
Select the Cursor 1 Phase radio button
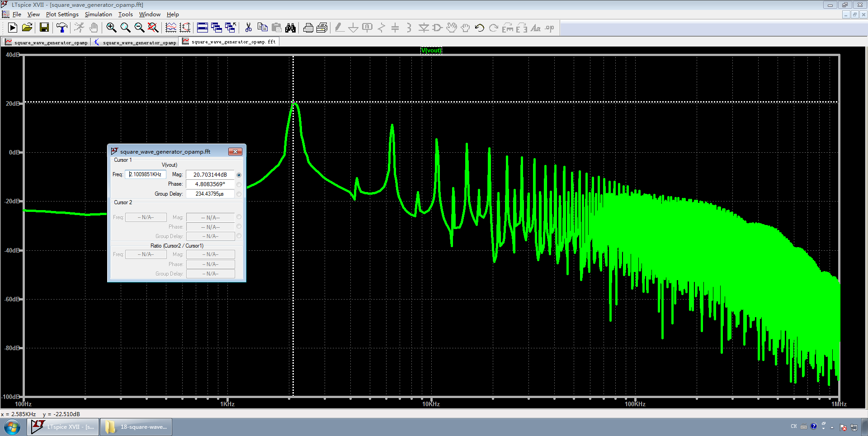(239, 184)
